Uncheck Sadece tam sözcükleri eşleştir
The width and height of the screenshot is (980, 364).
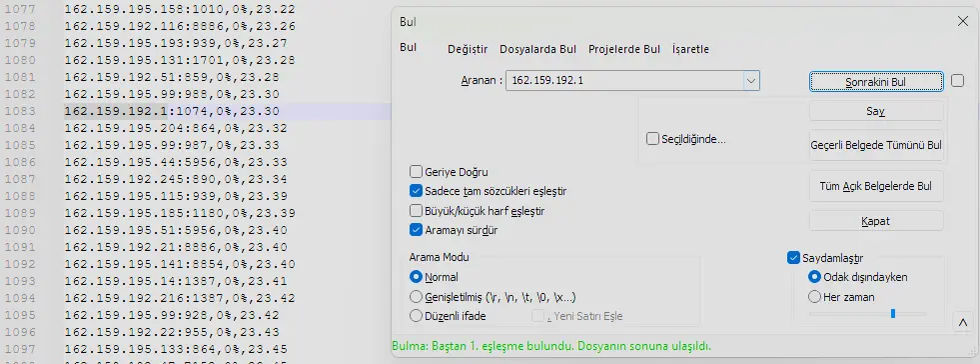(416, 191)
